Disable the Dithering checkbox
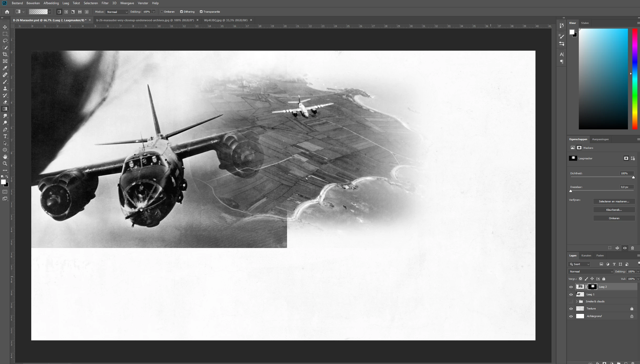The image size is (640, 364). tap(181, 12)
